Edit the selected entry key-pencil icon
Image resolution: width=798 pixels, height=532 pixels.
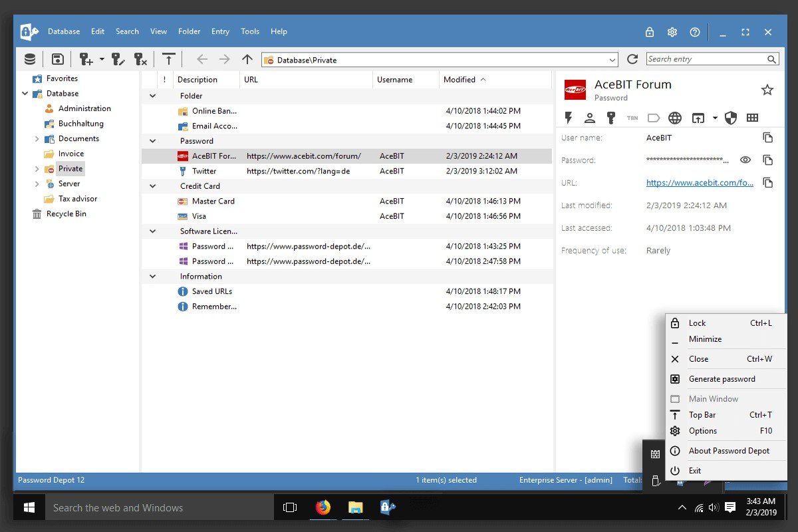click(x=118, y=59)
